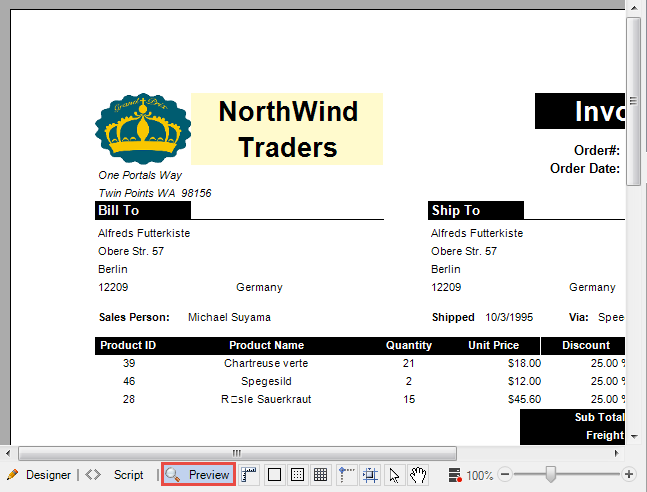Click the right horizontal scroll arrow
The image size is (647, 492).
point(616,453)
